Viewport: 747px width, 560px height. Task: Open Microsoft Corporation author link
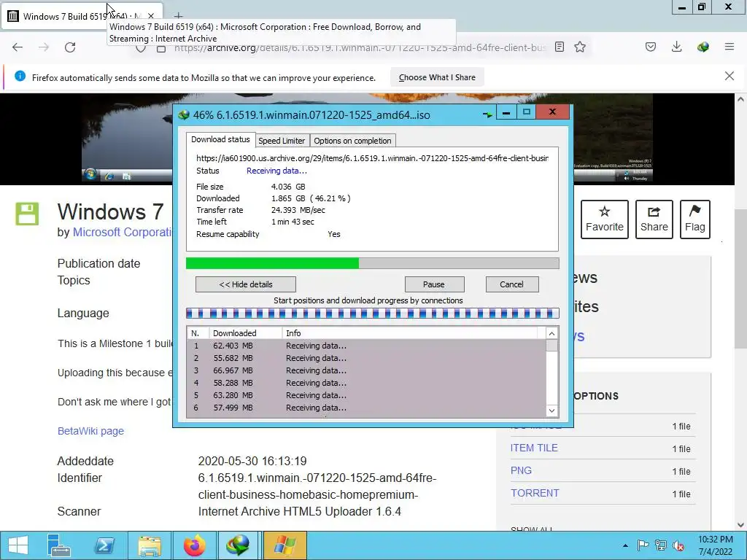point(122,233)
